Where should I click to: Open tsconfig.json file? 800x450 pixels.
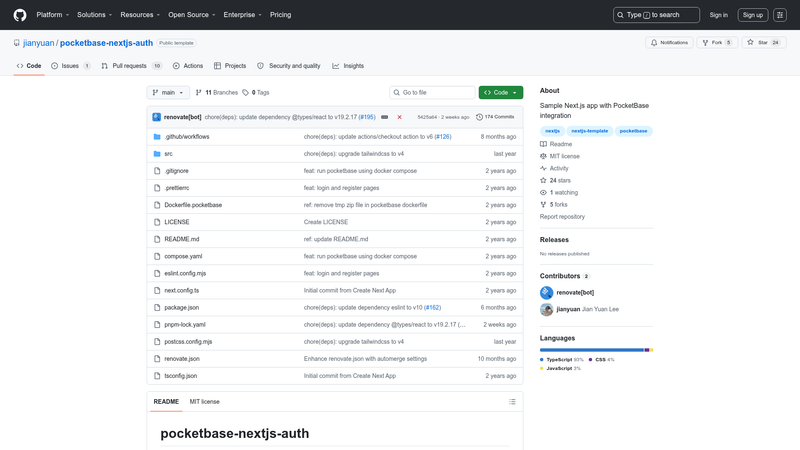181,376
